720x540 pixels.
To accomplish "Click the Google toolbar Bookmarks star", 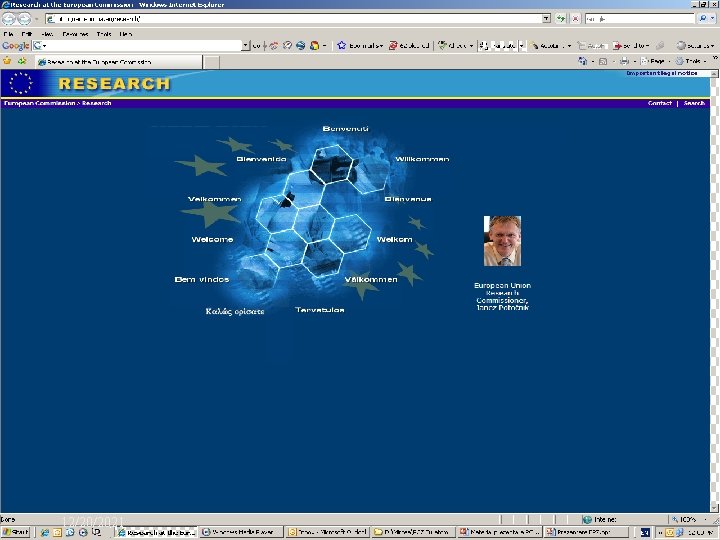I will (341, 45).
